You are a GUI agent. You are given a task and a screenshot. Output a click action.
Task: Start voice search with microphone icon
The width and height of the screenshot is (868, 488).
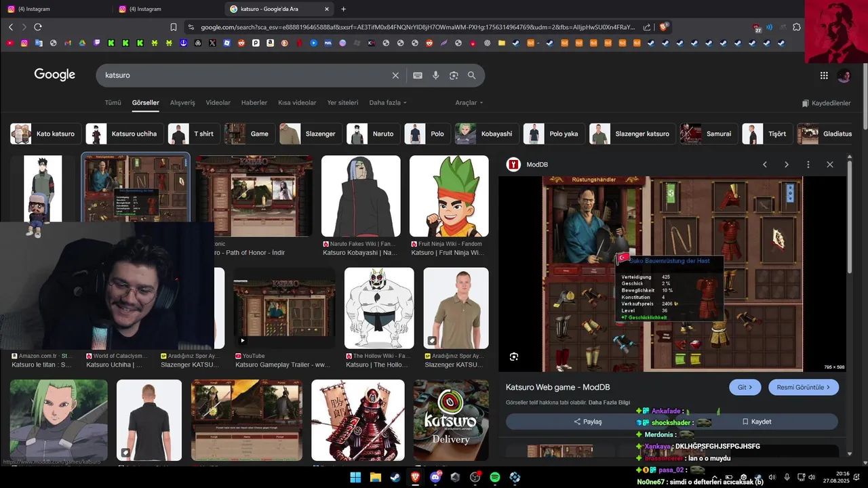436,75
